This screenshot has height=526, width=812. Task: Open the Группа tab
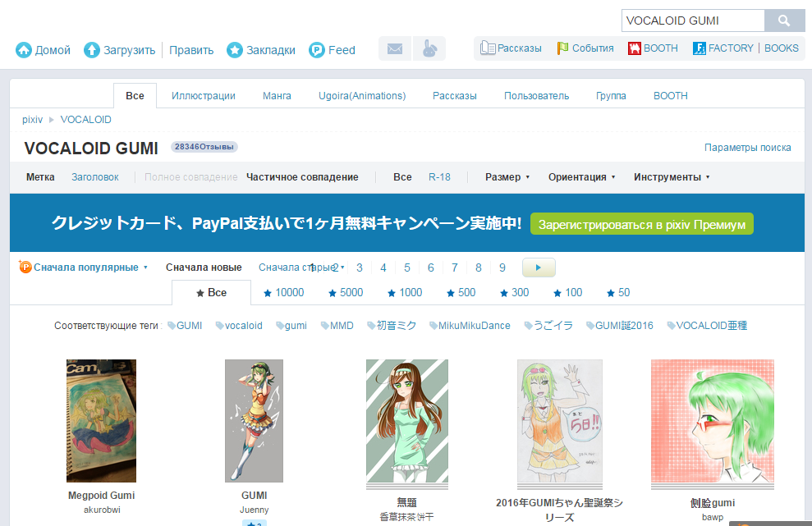tap(611, 96)
